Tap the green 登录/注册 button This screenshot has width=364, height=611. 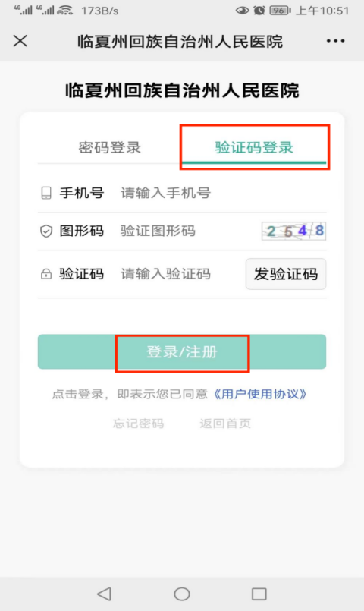click(182, 352)
